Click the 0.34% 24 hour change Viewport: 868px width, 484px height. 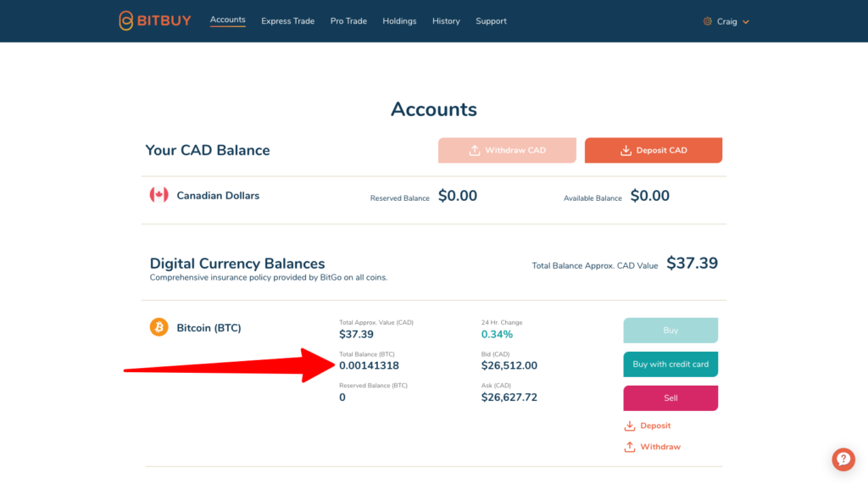pyautogui.click(x=497, y=335)
